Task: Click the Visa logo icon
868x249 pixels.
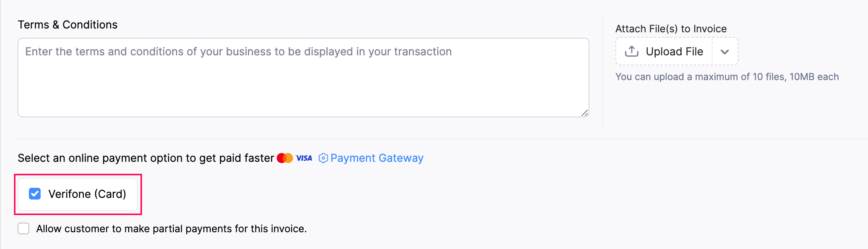Action: coord(304,158)
